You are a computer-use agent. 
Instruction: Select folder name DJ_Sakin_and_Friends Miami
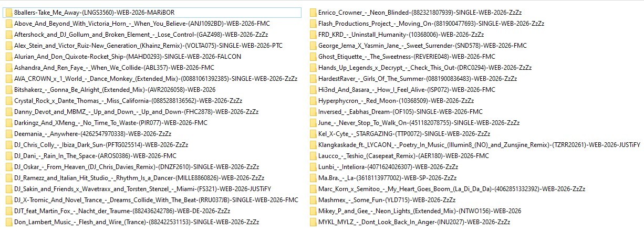143,189
